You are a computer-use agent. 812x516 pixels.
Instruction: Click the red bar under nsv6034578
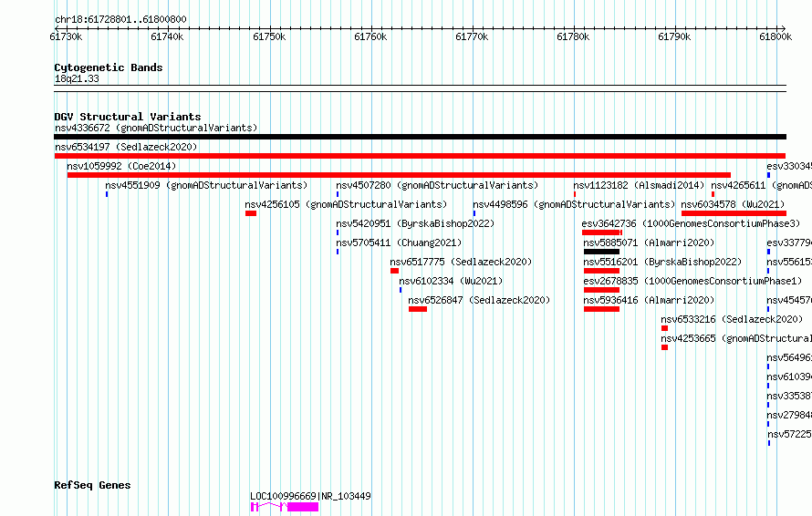pyautogui.click(x=734, y=213)
